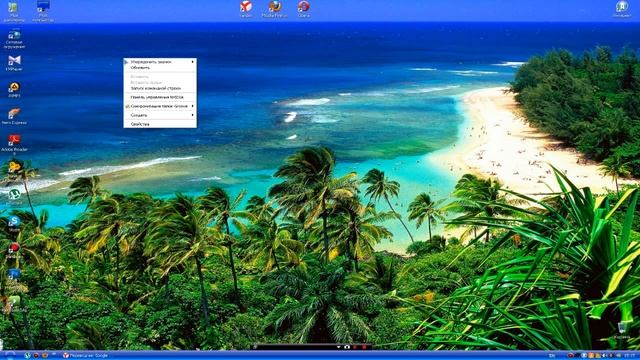Expand the Arrange Icons submenu arrow
This screenshot has height=360, width=640.
click(193, 62)
